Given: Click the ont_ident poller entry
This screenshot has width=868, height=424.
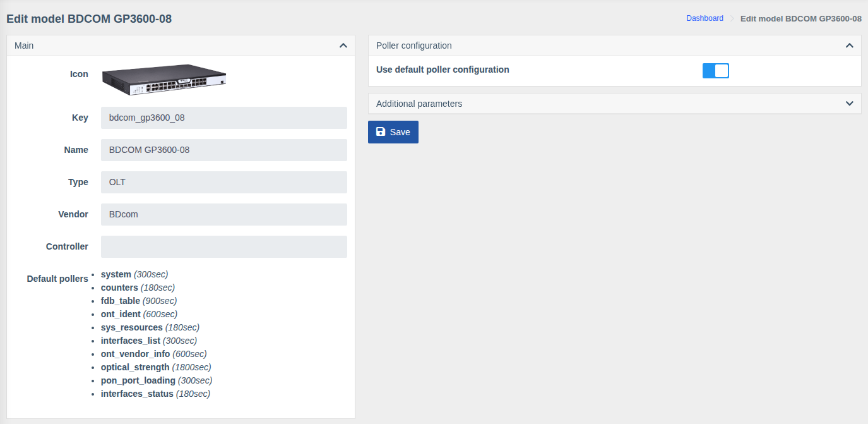Looking at the screenshot, I should (139, 314).
